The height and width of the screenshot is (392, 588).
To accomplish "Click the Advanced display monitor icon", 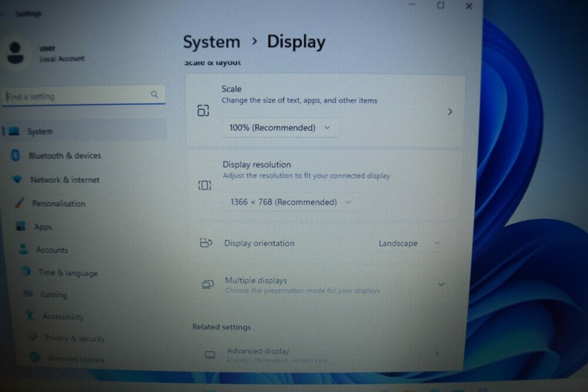I will pyautogui.click(x=210, y=354).
